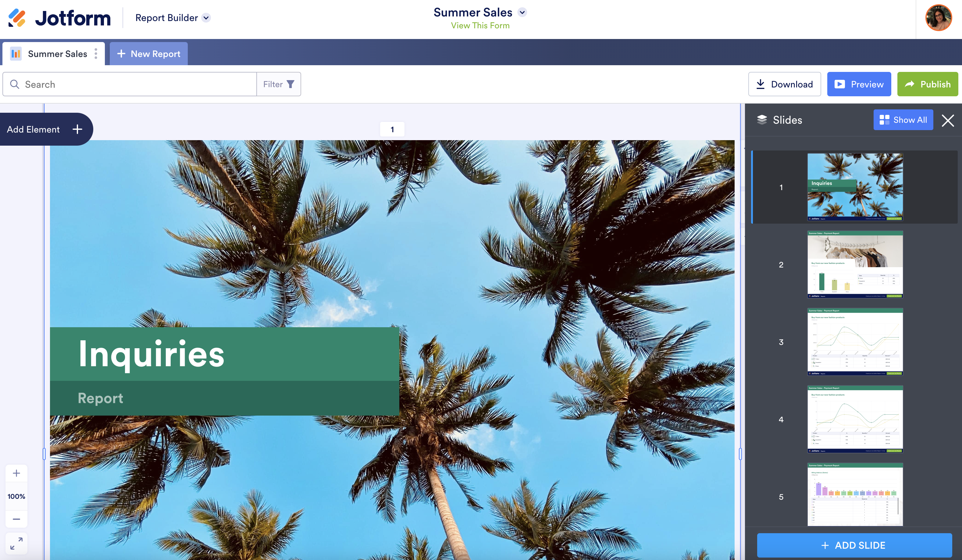This screenshot has width=962, height=560.
Task: Click the Publish button
Action: pos(927,84)
